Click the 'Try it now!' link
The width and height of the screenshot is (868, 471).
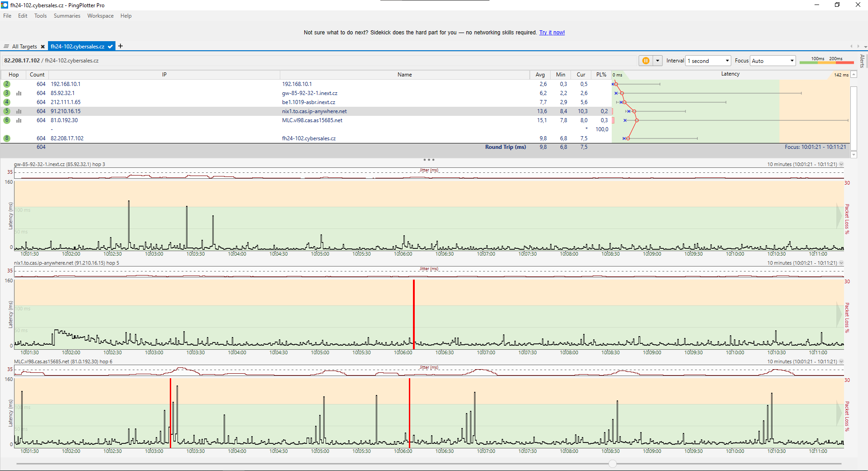pos(551,33)
